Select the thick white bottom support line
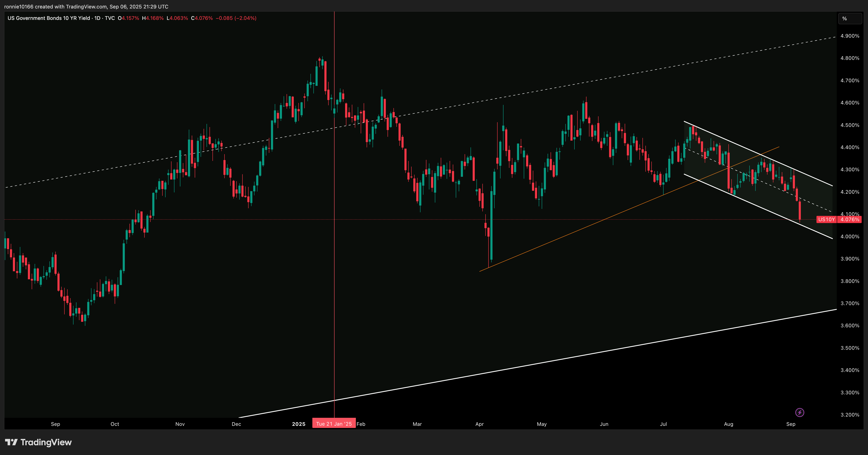868x455 pixels. tap(539, 363)
